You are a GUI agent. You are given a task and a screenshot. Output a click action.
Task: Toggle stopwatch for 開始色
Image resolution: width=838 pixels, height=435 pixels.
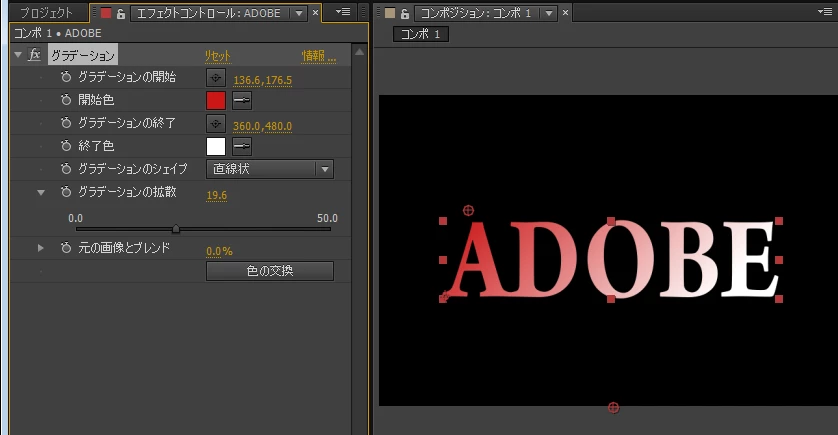(66, 100)
